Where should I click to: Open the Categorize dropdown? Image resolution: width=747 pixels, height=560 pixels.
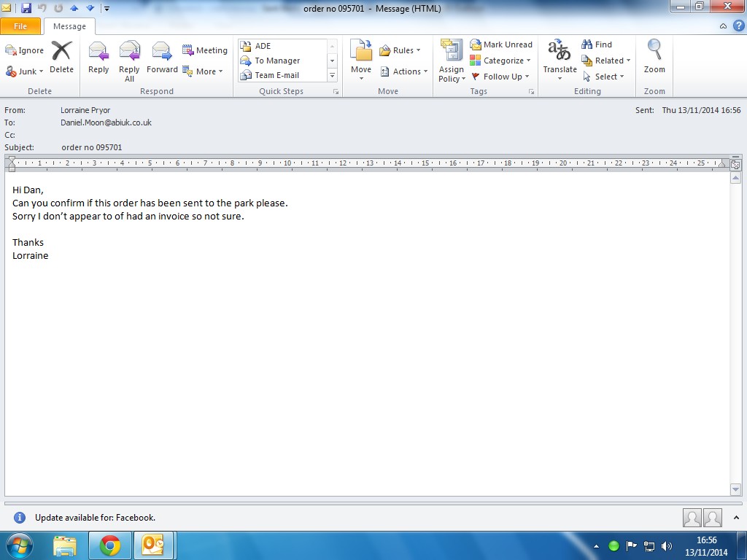coord(500,61)
